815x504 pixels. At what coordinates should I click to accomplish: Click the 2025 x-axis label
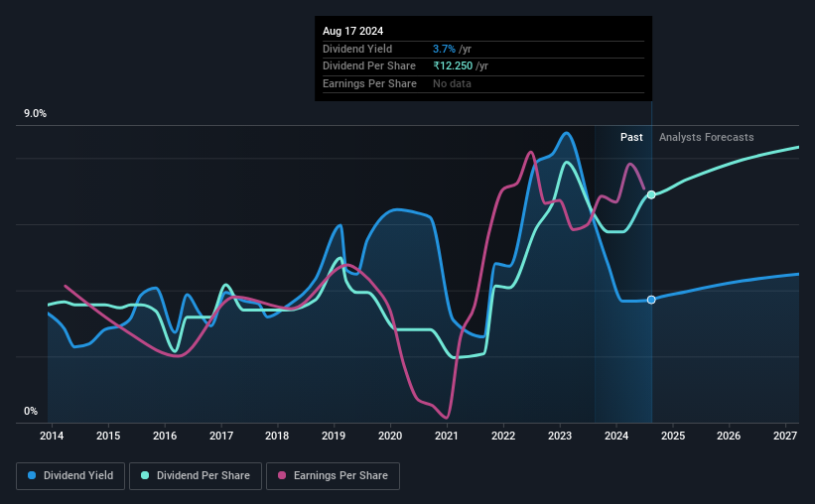(673, 436)
